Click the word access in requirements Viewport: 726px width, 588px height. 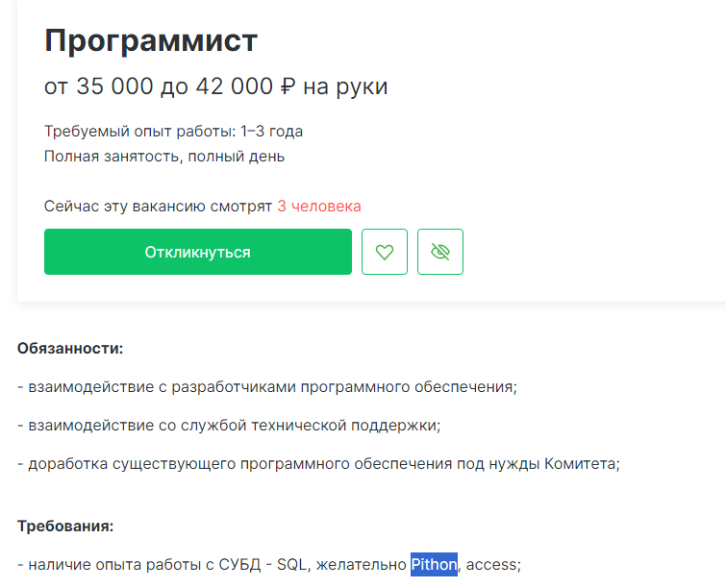[491, 564]
